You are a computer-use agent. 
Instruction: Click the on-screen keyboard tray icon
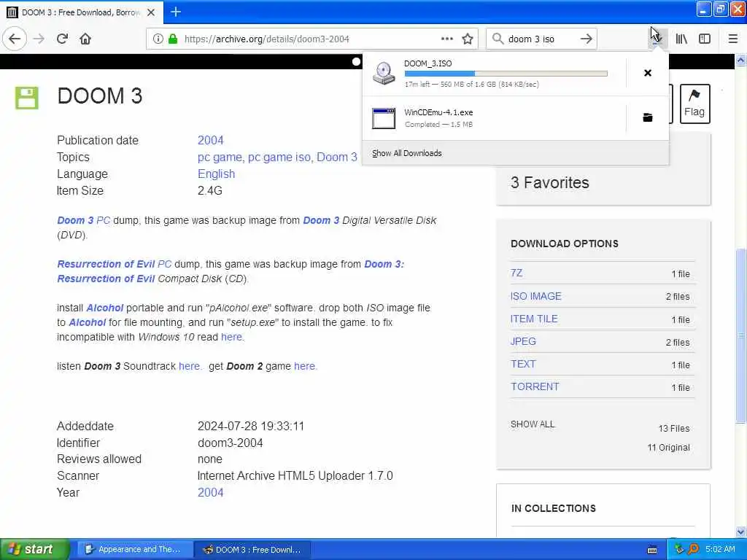click(x=652, y=550)
